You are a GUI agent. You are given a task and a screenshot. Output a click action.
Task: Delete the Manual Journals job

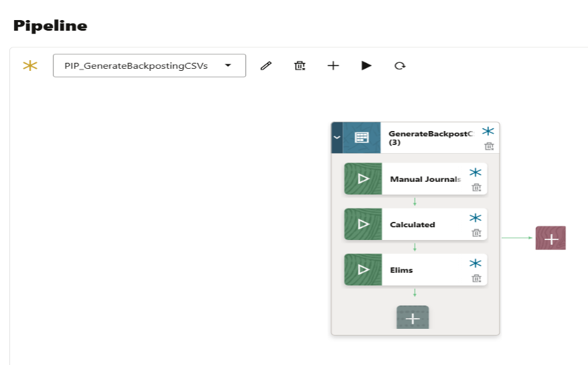coord(476,187)
